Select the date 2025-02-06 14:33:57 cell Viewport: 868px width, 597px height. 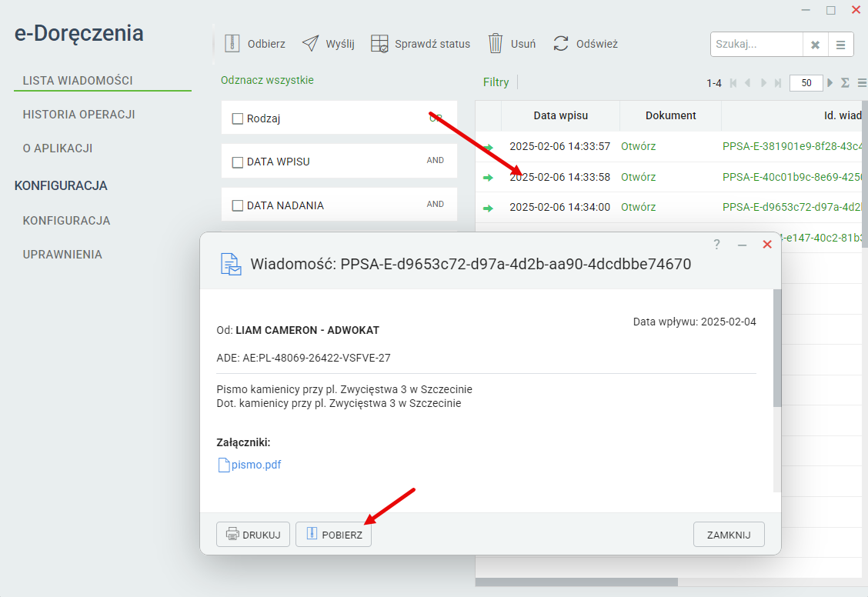[559, 147]
